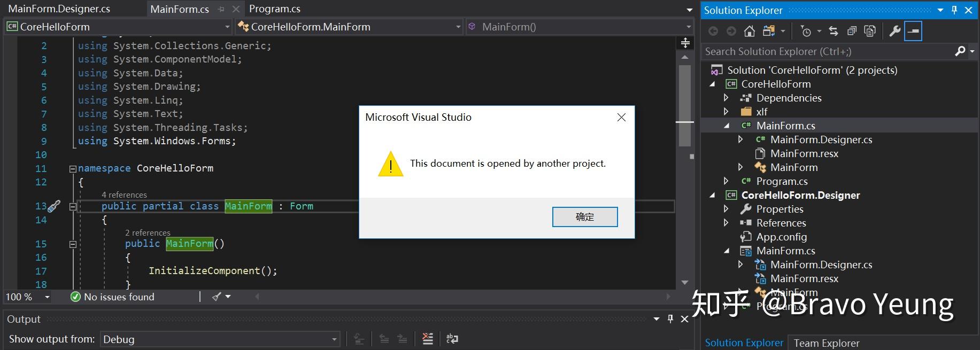
Task: Select the MainForm.cs editor tab
Action: click(x=180, y=9)
